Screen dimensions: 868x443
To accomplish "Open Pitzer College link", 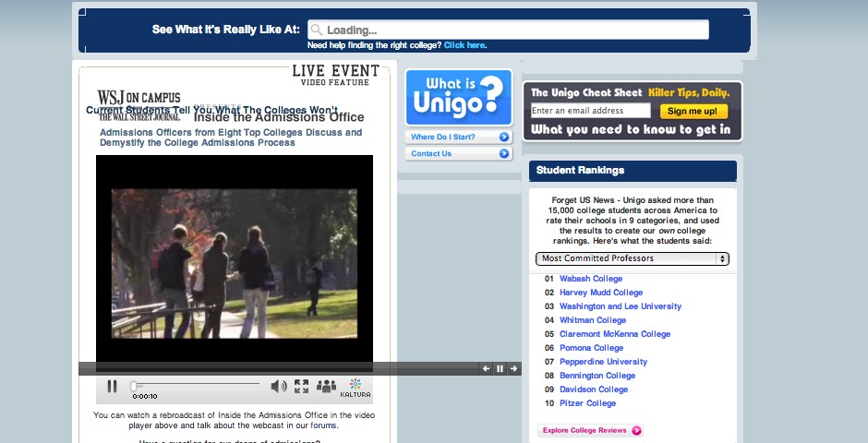I will click(x=588, y=403).
